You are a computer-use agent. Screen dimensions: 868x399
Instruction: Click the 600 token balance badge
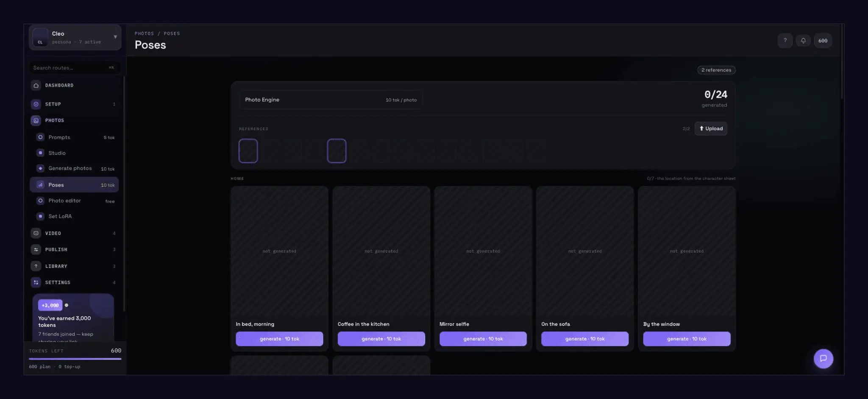coord(823,41)
